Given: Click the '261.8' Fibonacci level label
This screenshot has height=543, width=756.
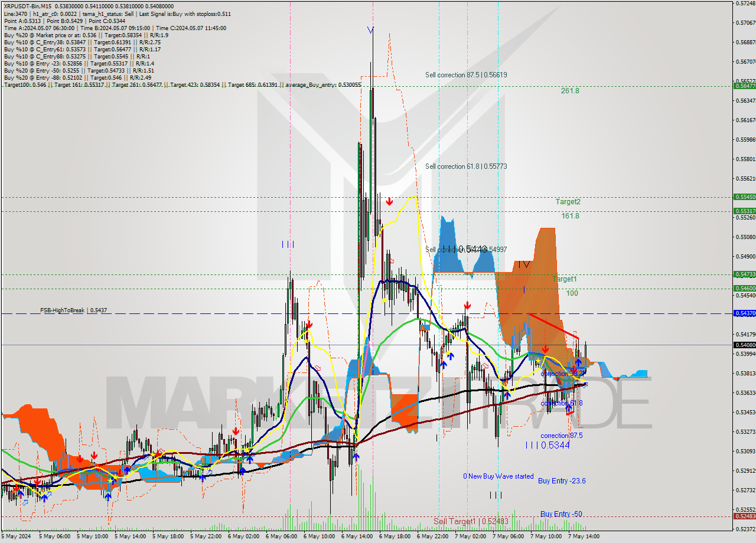Looking at the screenshot, I should pos(570,91).
